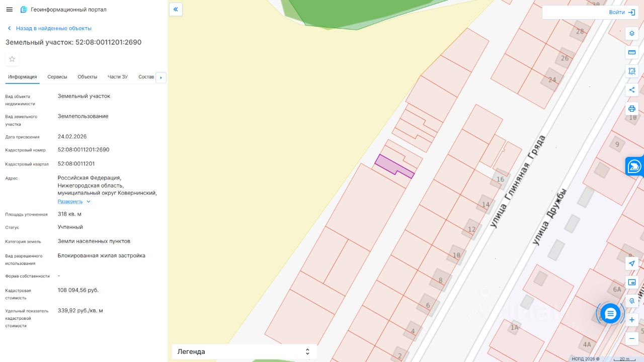Click the Войти login button
This screenshot has height=362, width=644.
(622, 12)
